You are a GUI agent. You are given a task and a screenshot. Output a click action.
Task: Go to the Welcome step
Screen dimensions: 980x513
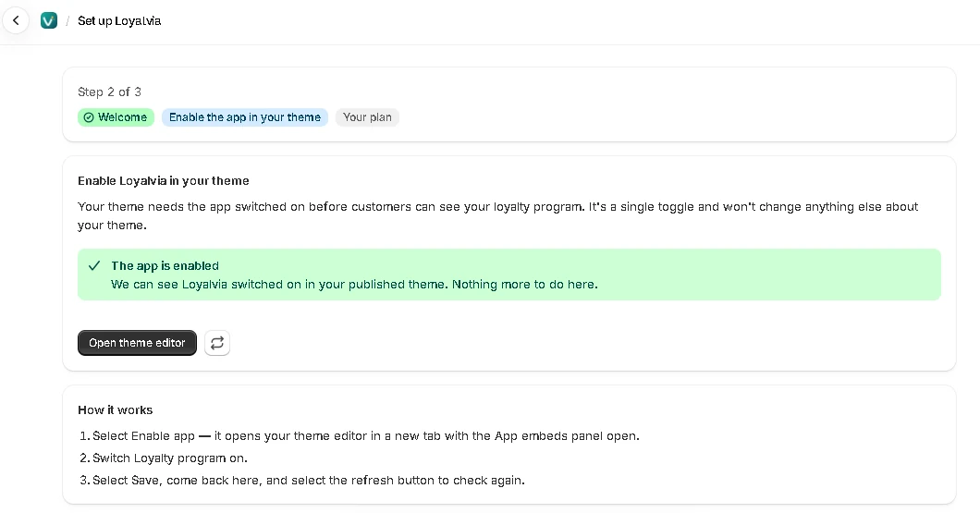click(x=116, y=117)
